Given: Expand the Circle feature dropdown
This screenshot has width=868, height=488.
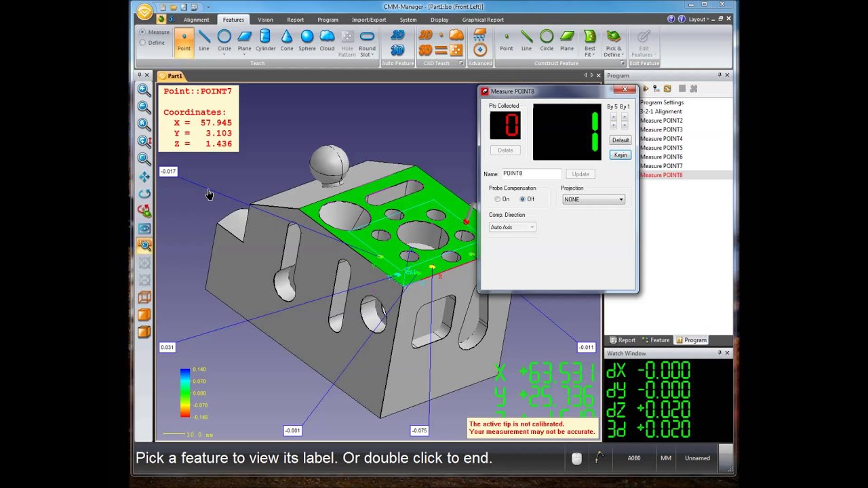Looking at the screenshot, I should click(x=224, y=54).
